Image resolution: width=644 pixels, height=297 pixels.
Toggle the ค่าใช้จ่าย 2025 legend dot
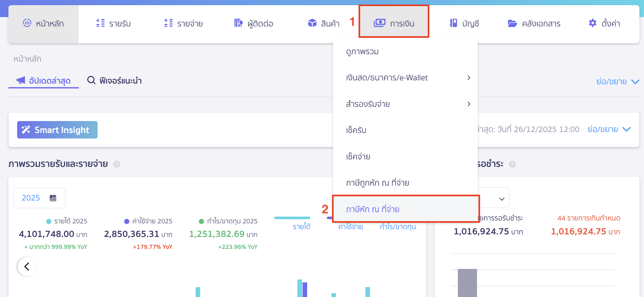[127, 221]
